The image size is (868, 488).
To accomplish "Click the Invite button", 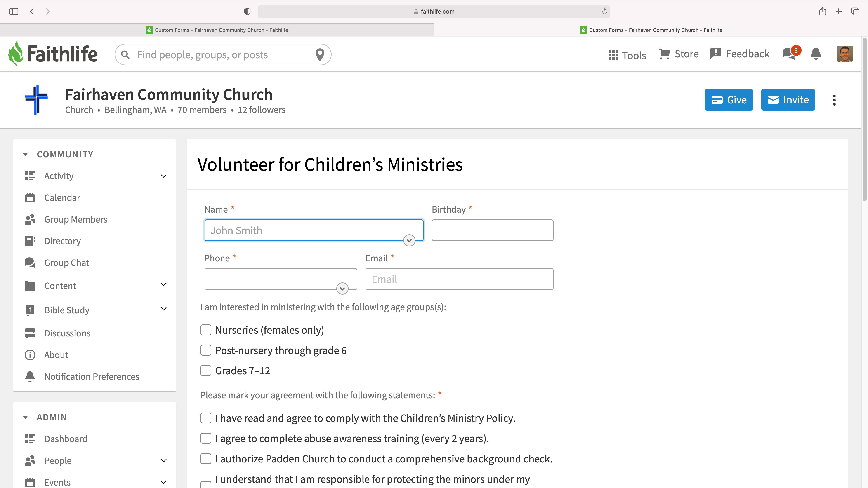I will (788, 100).
